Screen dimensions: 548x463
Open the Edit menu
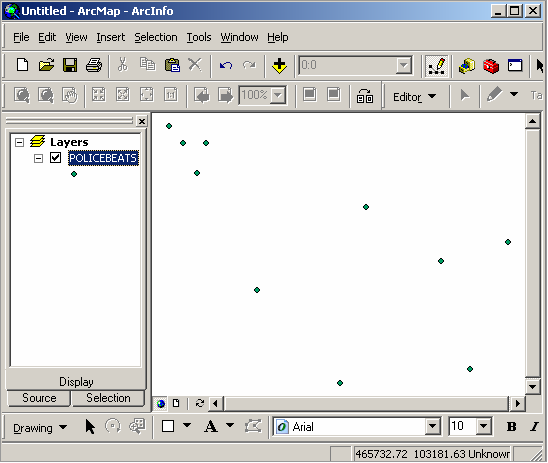pyautogui.click(x=47, y=37)
